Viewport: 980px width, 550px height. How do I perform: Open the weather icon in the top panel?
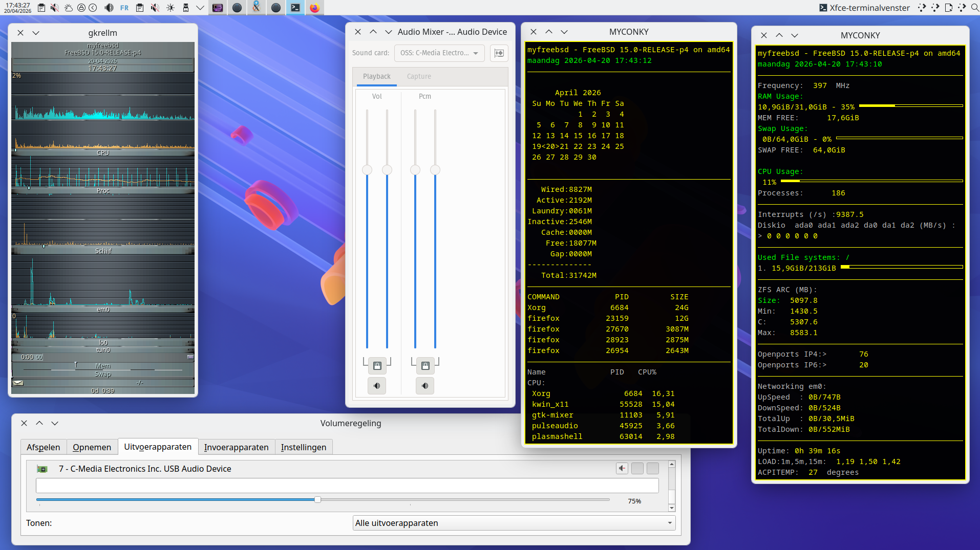tap(68, 8)
